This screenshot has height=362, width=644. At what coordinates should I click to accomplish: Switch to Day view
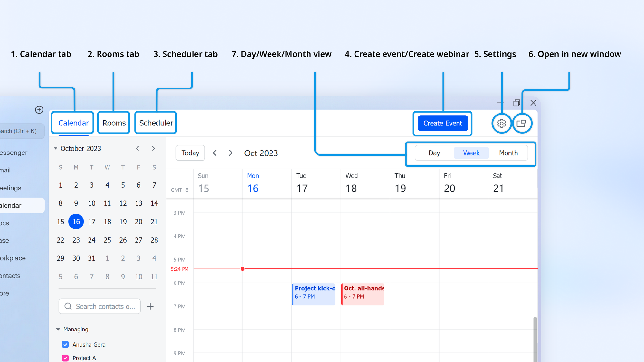(434, 153)
